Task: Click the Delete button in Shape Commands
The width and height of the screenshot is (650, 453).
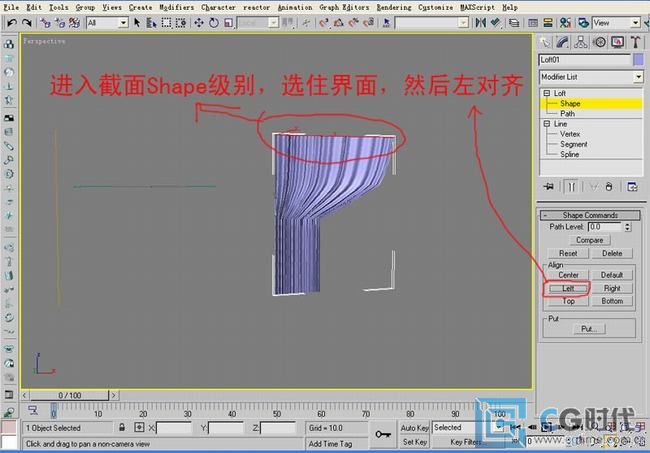Action: point(612,253)
